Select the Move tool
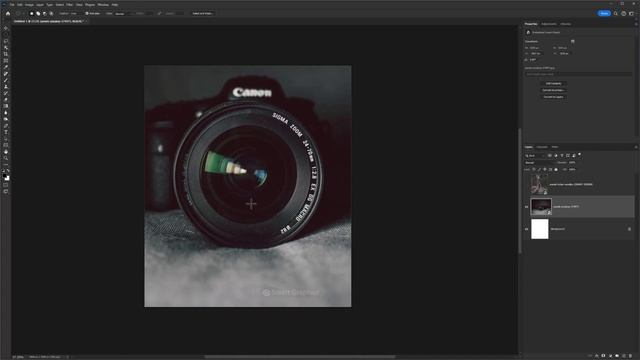640x360 pixels. 6,28
